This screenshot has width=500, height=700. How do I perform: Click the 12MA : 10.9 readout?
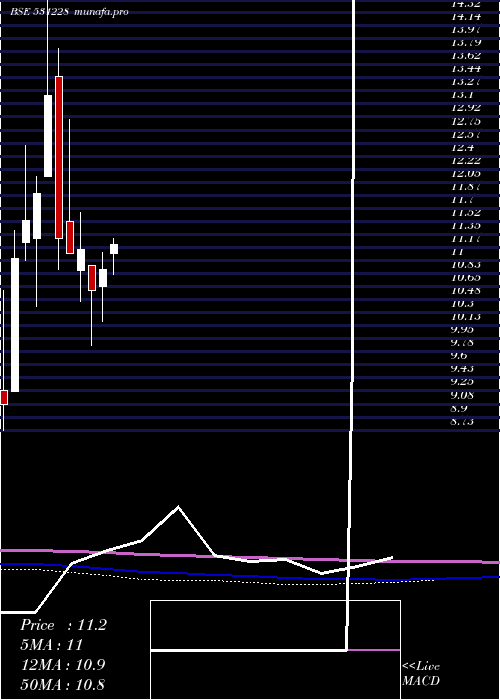63,665
